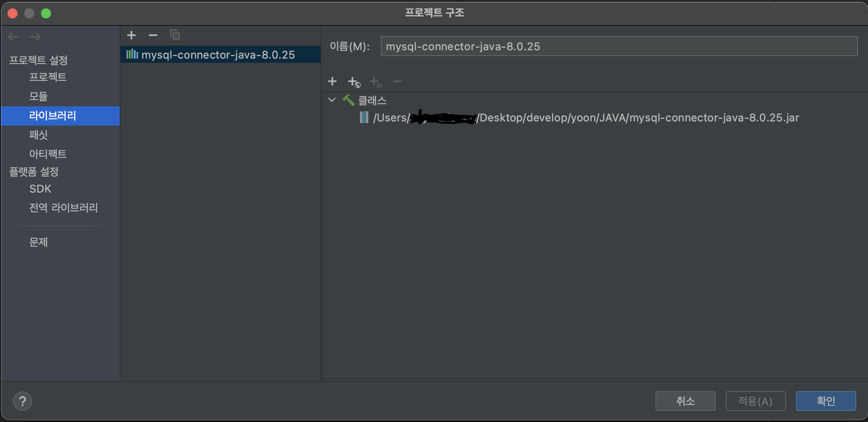The width and height of the screenshot is (868, 422).
Task: Click the 이름(M) name input field
Action: (619, 46)
